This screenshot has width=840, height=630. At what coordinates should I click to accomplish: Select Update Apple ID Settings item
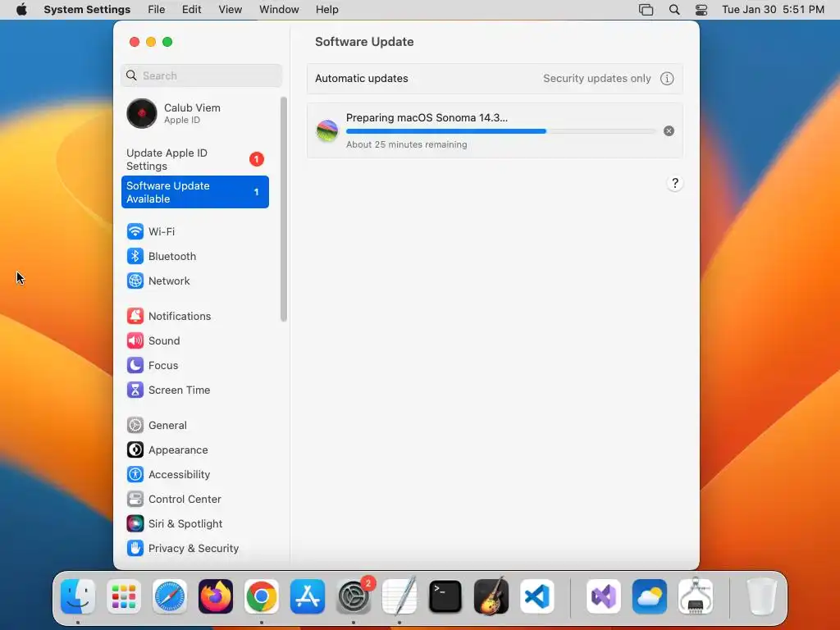(195, 160)
